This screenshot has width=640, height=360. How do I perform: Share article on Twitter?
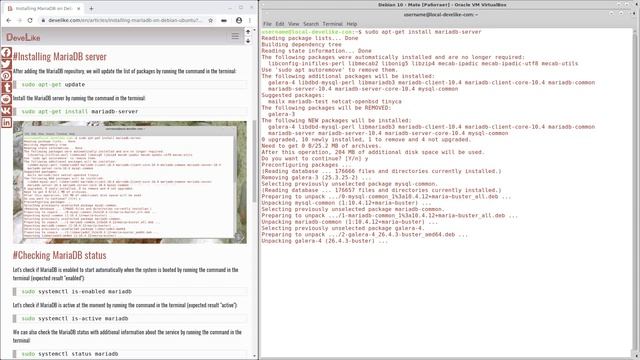pyautogui.click(x=6, y=64)
